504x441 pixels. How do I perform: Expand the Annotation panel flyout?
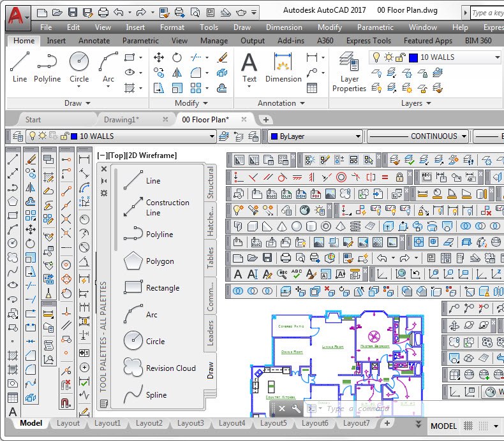281,103
